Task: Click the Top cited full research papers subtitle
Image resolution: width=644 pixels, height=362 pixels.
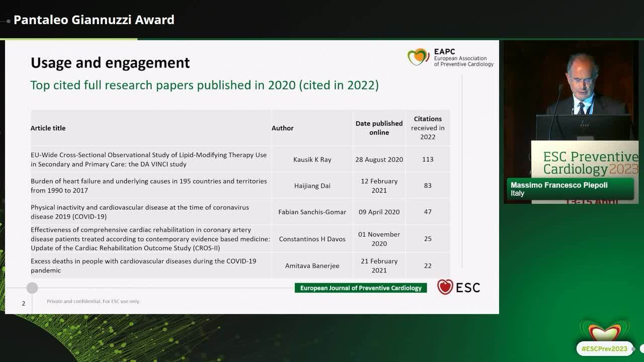Action: point(203,85)
